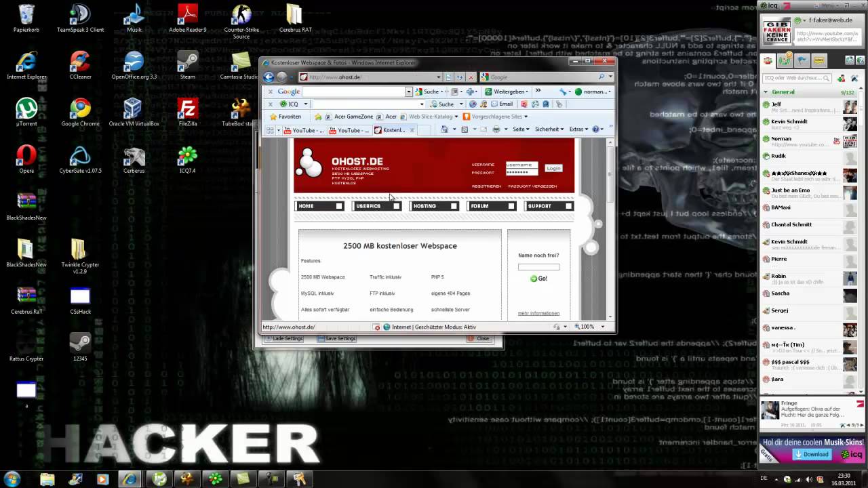Launch TeamSpeak 3 Client desktop icon
This screenshot has width=868, height=488.
[x=80, y=19]
